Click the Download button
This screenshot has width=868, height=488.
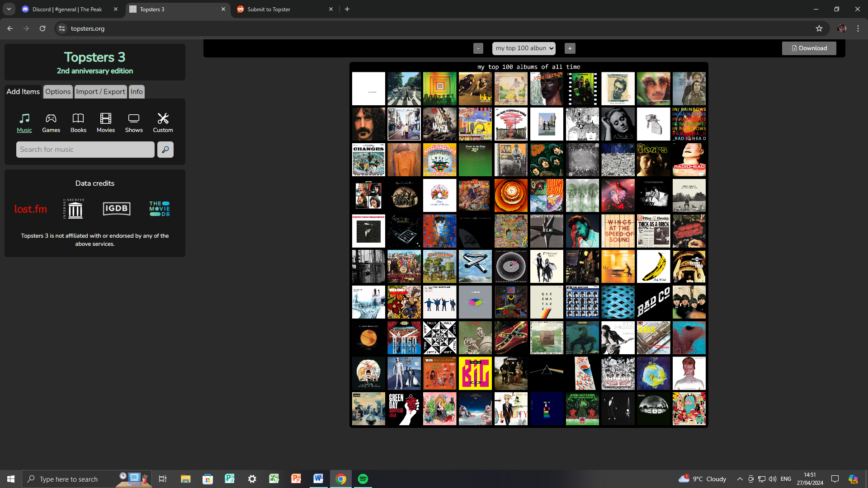809,48
